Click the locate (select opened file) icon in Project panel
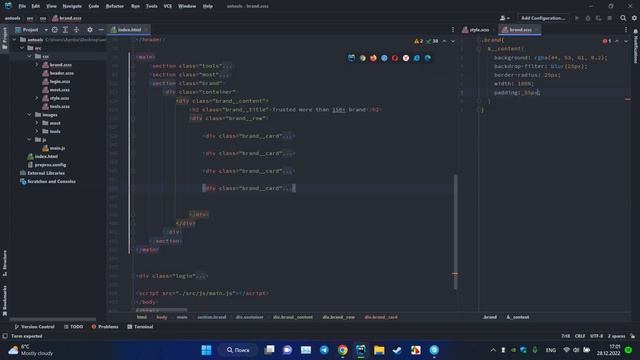Screen dimensions: 640x360 click(x=54, y=30)
